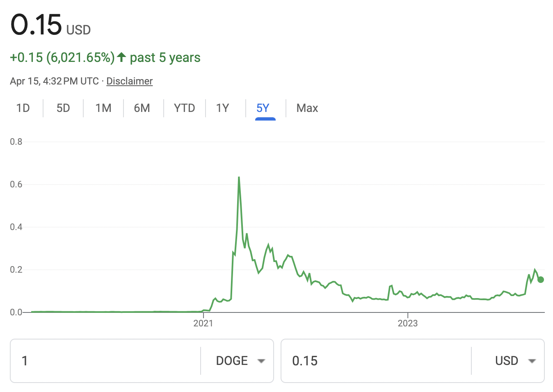Click the 0.6 y-axis label
Screen dimensions: 553x392
(x=16, y=185)
